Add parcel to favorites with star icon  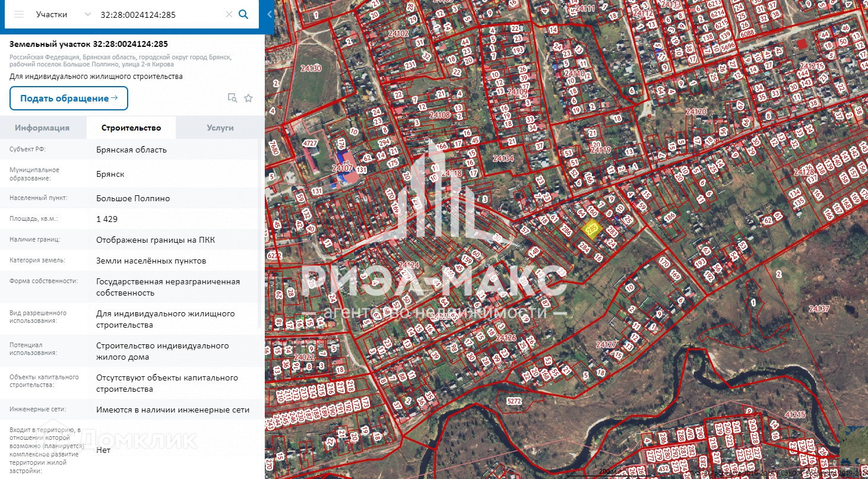[x=248, y=98]
